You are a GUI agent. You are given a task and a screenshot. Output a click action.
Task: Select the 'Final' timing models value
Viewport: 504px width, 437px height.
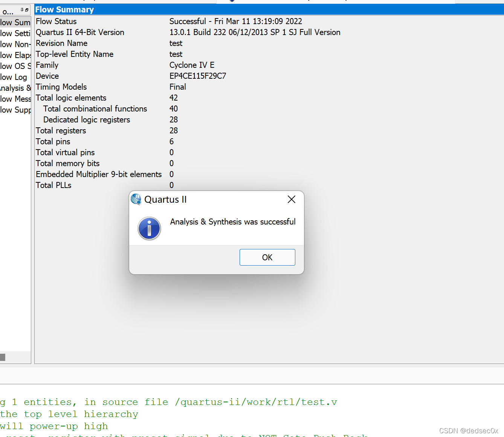point(178,87)
